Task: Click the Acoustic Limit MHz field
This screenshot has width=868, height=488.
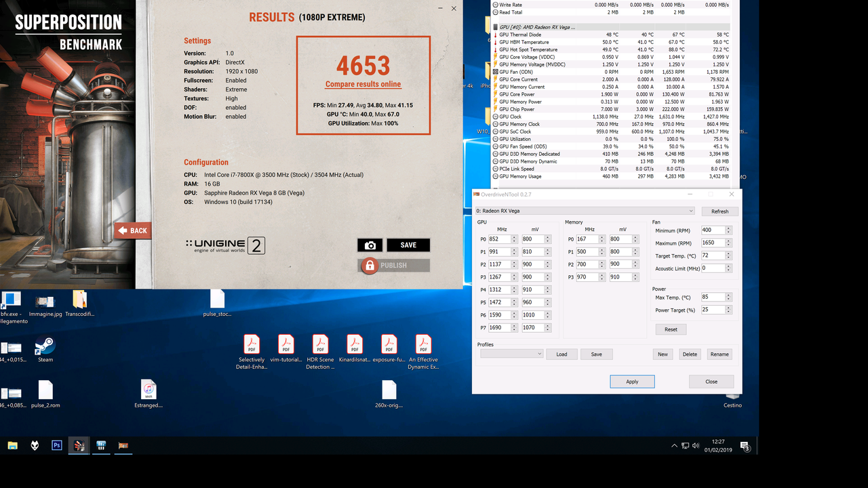Action: pyautogui.click(x=713, y=268)
